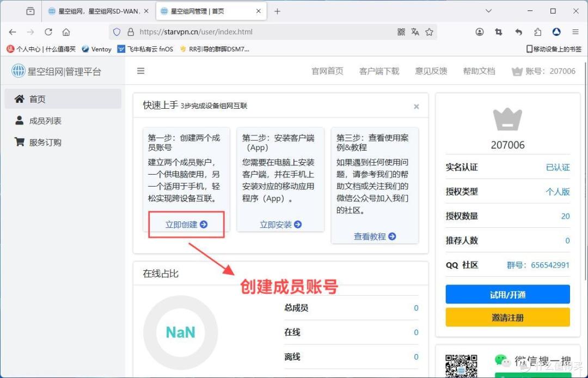
Task: Open the Ventoy bookmark
Action: coord(96,49)
